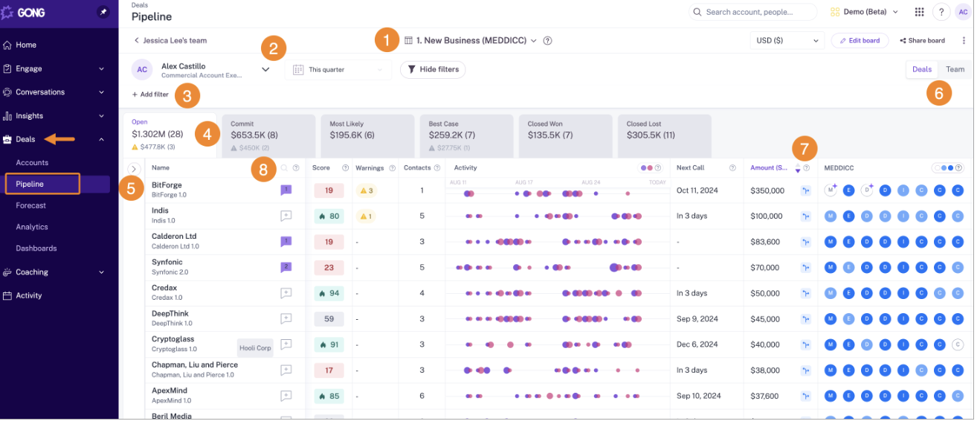Expand the Coaching sidebar section
Image resolution: width=980 pixels, height=424 pixels.
coord(102,272)
